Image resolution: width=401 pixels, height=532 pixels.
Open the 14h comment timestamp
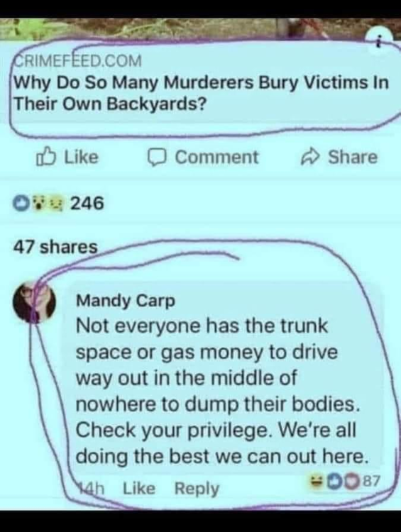pos(92,489)
